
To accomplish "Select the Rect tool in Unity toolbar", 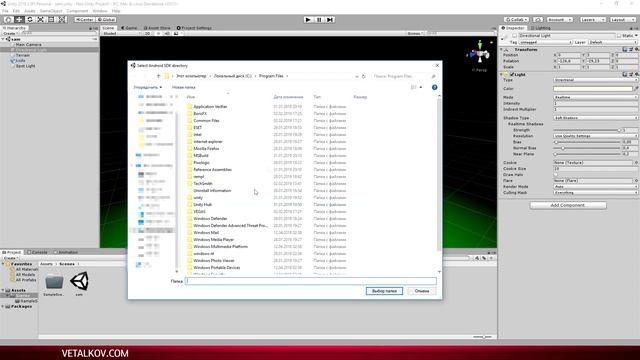I will point(51,20).
